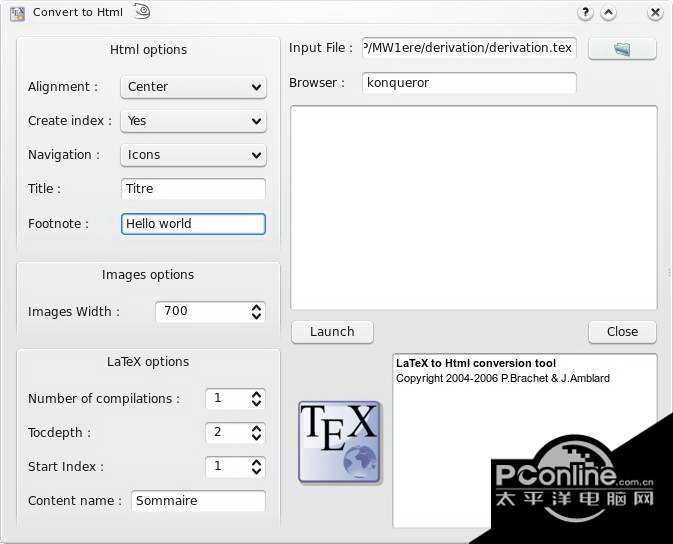Image resolution: width=673 pixels, height=544 pixels.
Task: Click the 'Images options' group title
Action: 148,275
